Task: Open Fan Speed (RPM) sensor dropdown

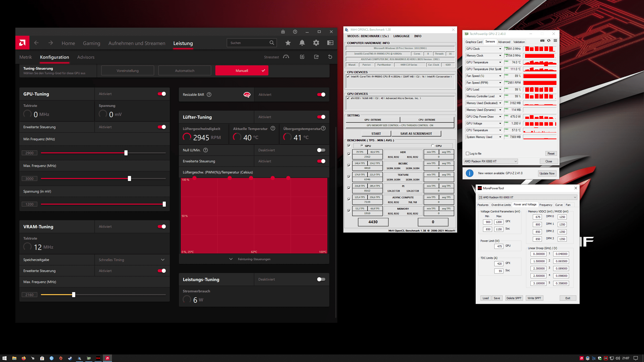Action: (500, 83)
